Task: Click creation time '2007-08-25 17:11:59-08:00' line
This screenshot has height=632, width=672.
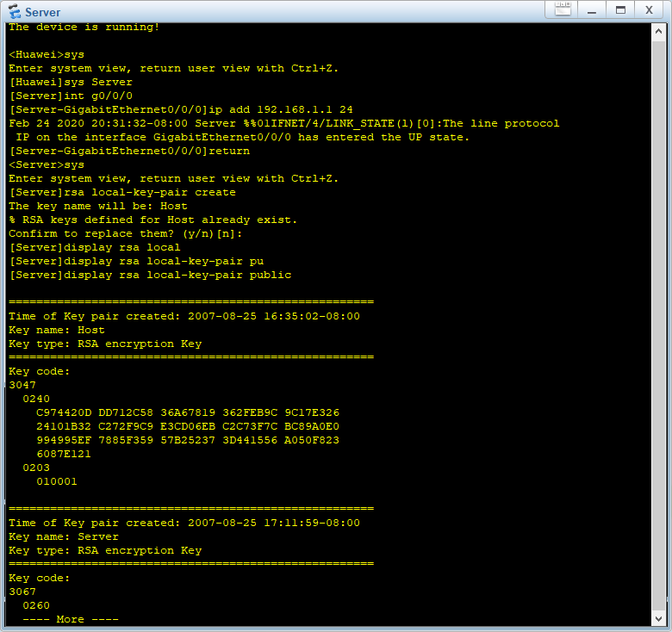Action: [x=184, y=523]
